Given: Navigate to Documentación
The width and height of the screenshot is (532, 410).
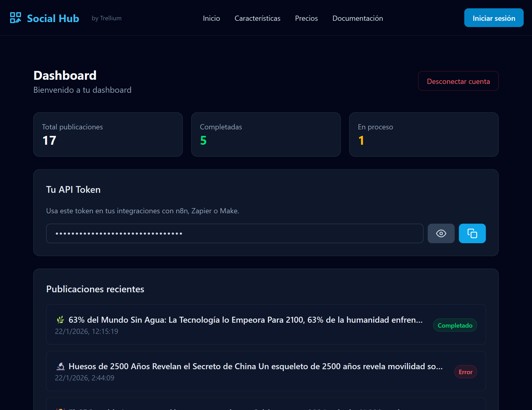Looking at the screenshot, I should tap(358, 18).
